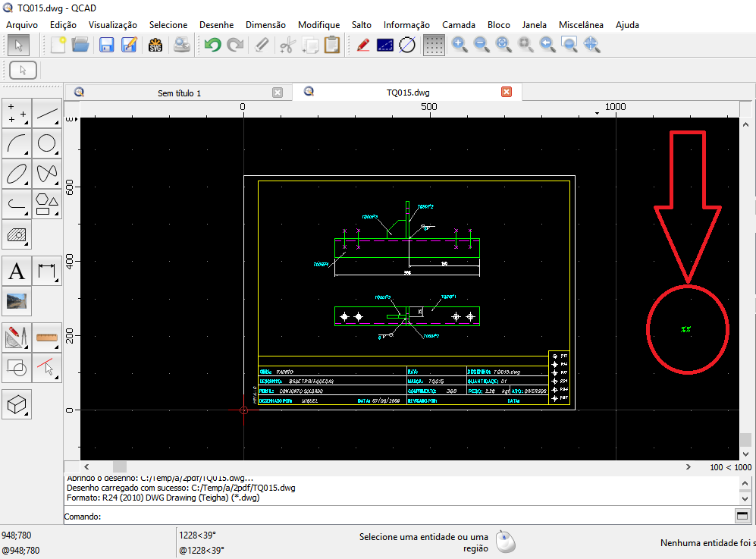Click the horizontal scrollbar right arrow
This screenshot has height=559, width=756.
click(x=688, y=467)
